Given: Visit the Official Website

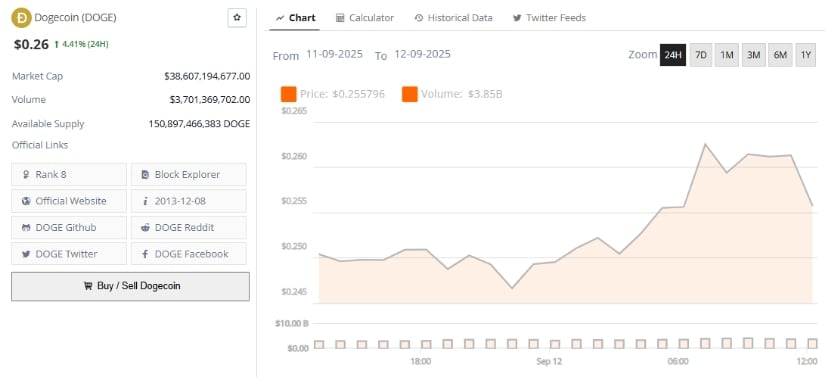Looking at the screenshot, I should (x=69, y=201).
